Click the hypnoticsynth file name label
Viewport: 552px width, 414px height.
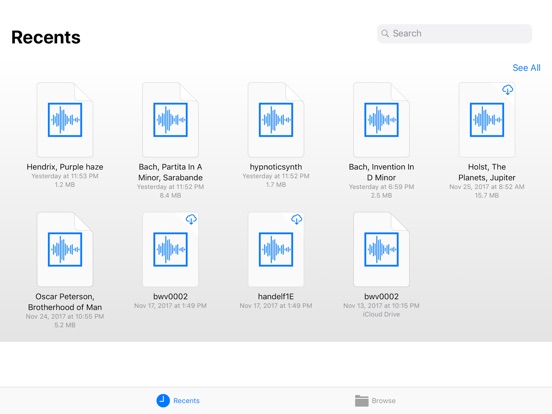click(276, 167)
